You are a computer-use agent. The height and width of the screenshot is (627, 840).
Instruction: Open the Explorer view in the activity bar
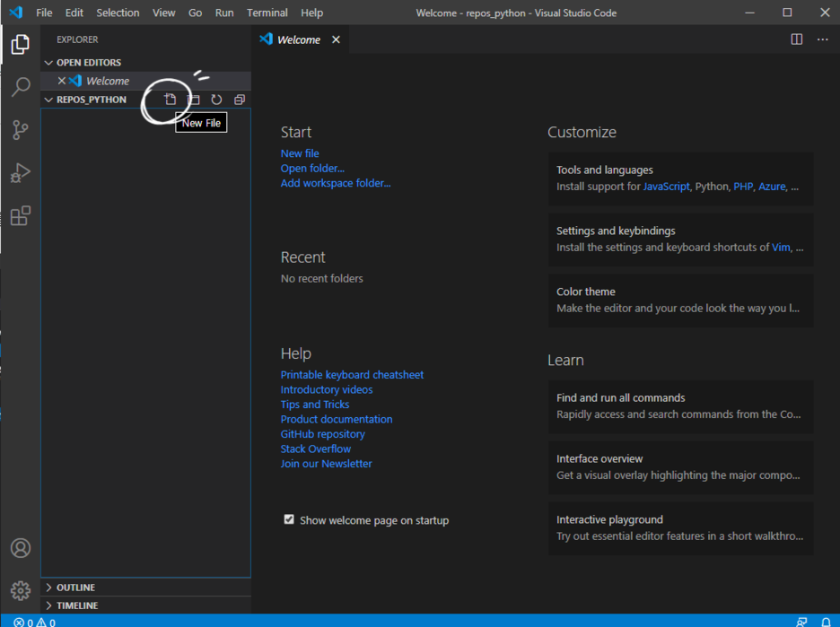click(x=21, y=45)
